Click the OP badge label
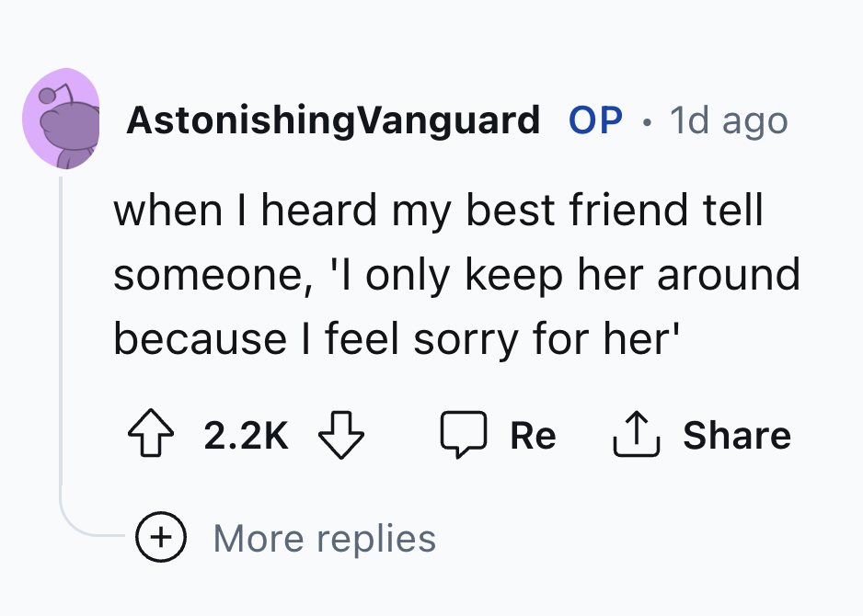 [x=594, y=120]
